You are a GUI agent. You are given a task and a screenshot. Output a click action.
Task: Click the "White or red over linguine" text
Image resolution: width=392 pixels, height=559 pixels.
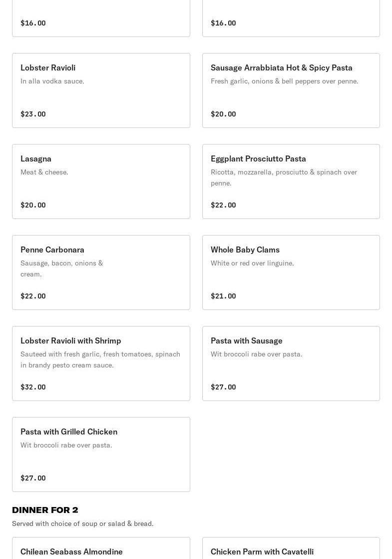(252, 263)
